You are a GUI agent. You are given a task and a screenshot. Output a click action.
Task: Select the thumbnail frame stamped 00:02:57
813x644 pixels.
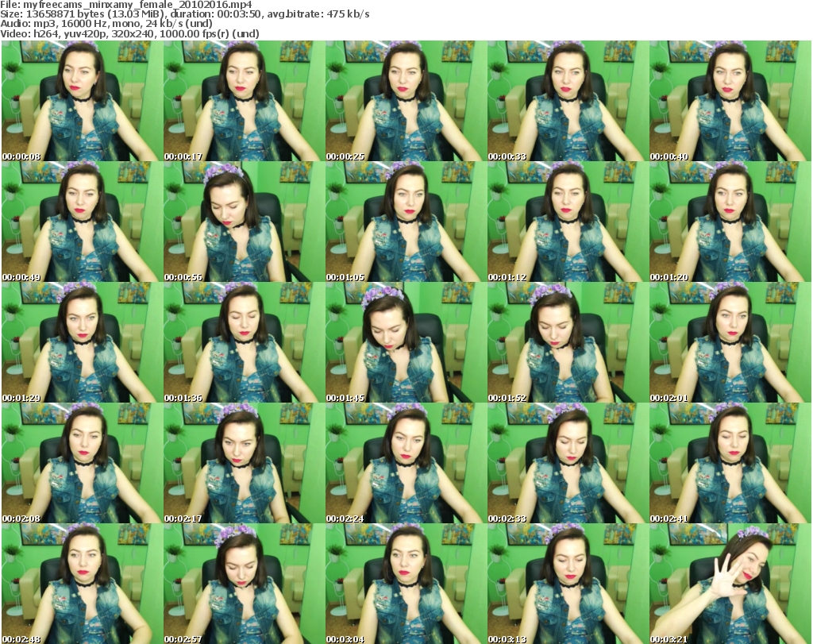245,584
